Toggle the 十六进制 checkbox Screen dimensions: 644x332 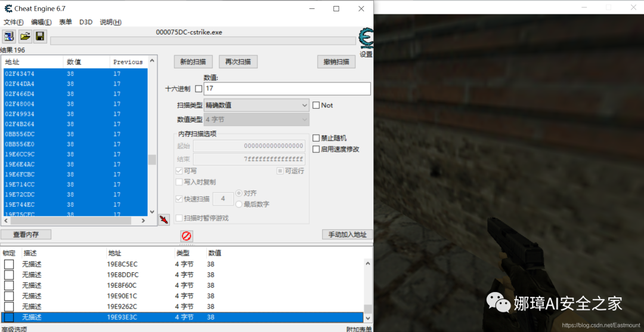coord(199,88)
